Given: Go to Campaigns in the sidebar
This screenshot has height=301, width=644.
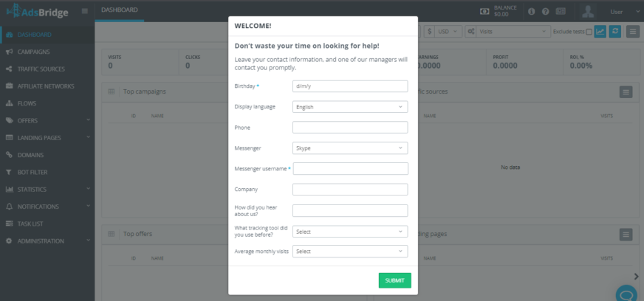Looking at the screenshot, I should [33, 52].
